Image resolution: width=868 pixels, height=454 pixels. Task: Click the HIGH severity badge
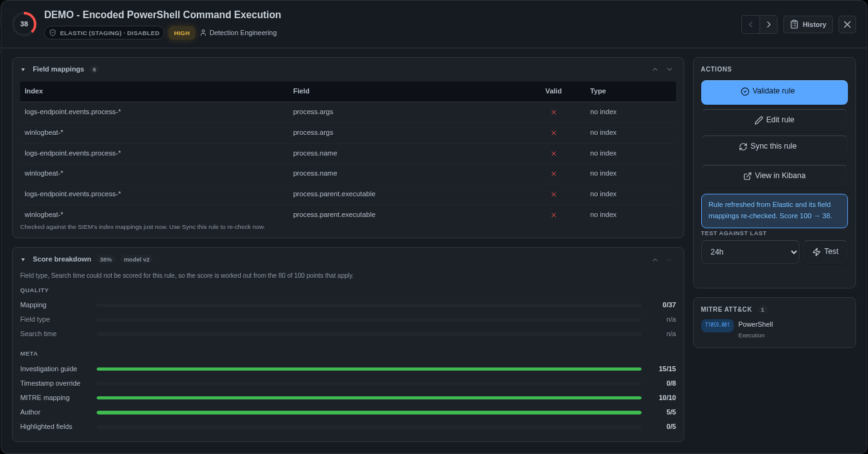[x=182, y=33]
